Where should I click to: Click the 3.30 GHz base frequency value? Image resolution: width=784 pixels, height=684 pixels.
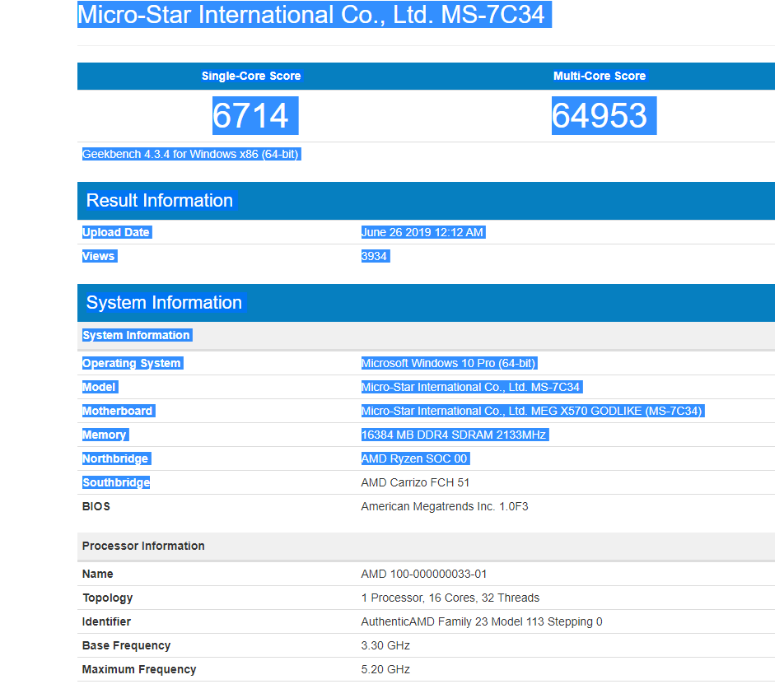coord(385,646)
